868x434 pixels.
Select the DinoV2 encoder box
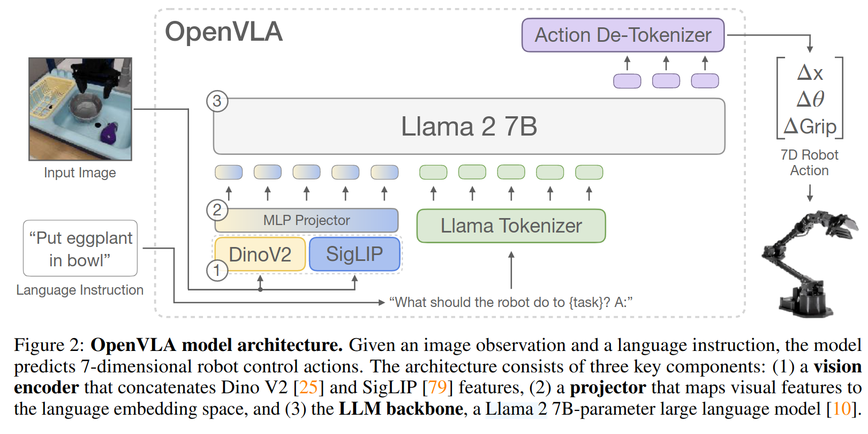click(x=260, y=254)
